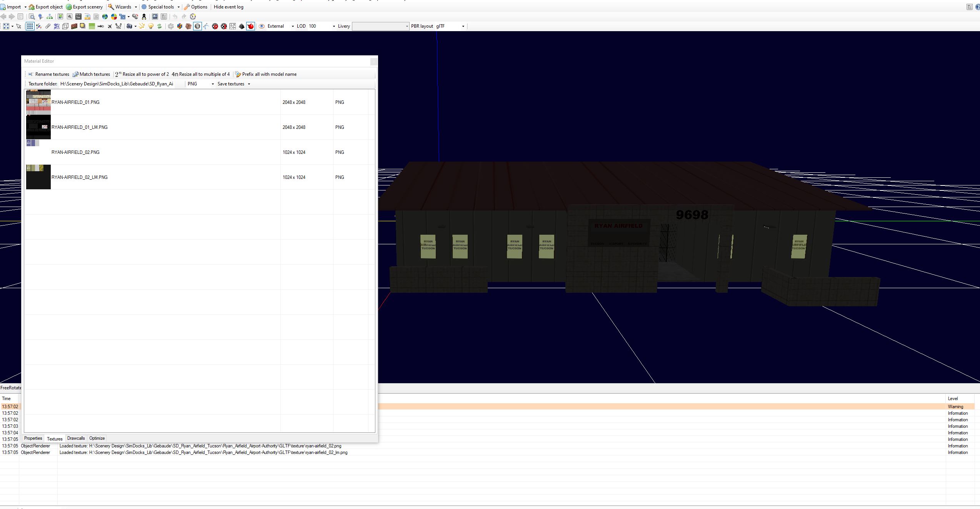Click the four-colored circle icon
Screen dimensions: 980x509
[114, 17]
